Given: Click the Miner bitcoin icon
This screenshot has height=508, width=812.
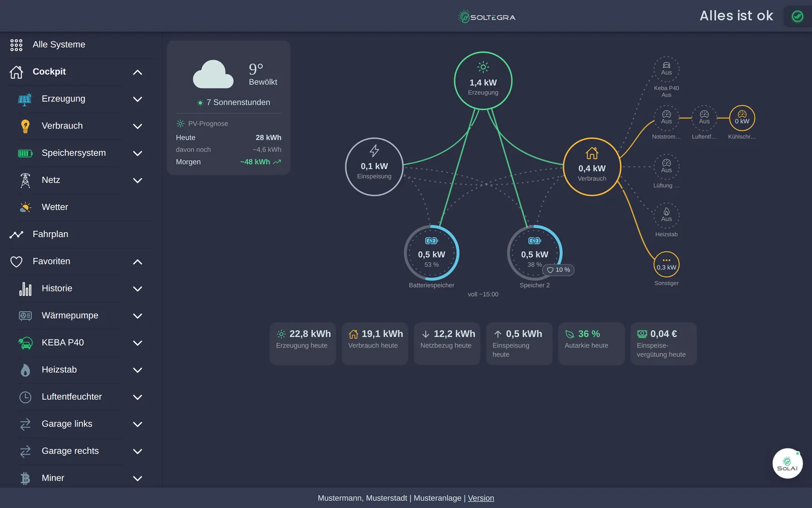Looking at the screenshot, I should [x=25, y=478].
